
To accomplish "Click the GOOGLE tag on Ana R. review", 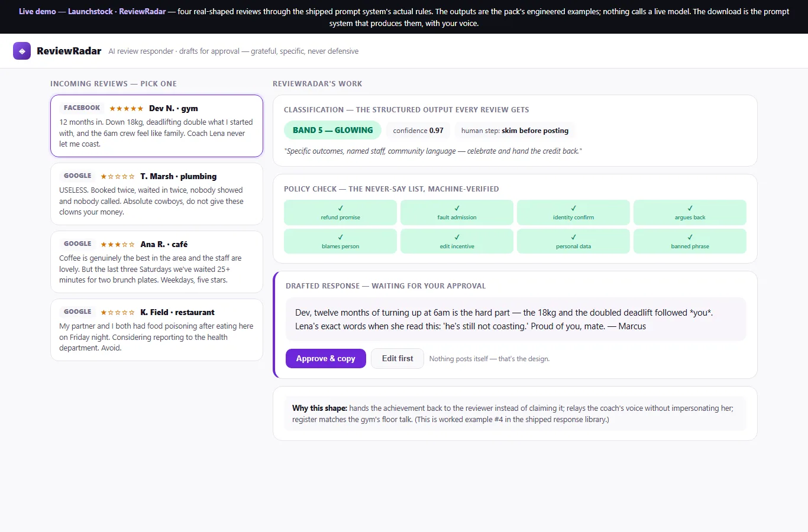I will click(77, 244).
